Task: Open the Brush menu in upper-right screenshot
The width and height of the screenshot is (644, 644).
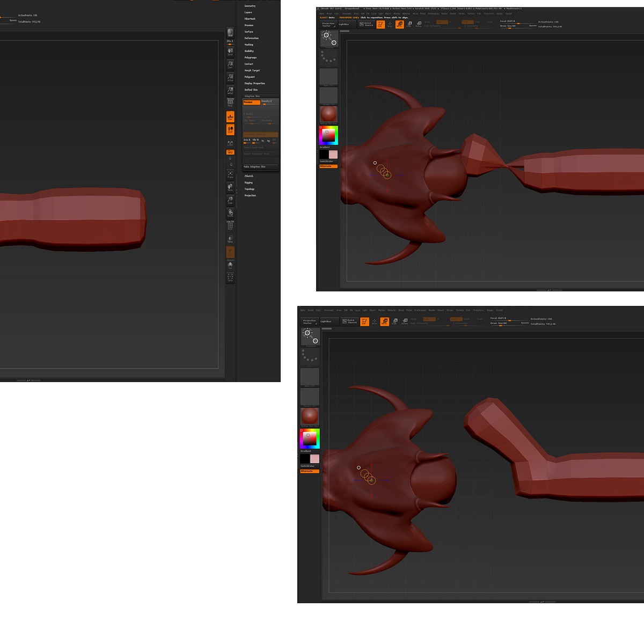Action: click(x=330, y=14)
